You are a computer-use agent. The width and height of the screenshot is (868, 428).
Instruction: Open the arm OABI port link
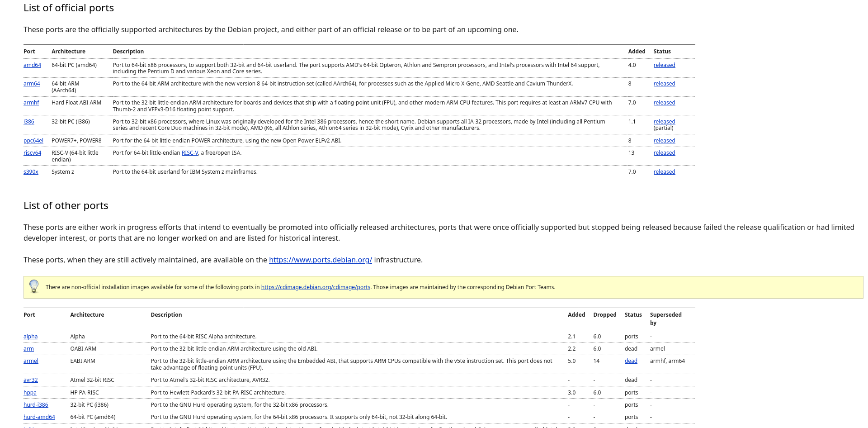28,349
